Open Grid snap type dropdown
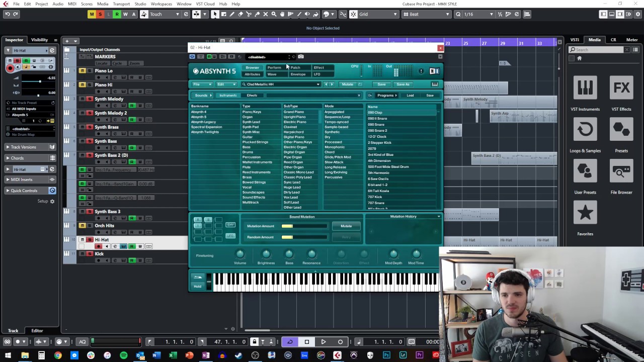Viewport: 644px width, 362px height. pyautogui.click(x=377, y=14)
